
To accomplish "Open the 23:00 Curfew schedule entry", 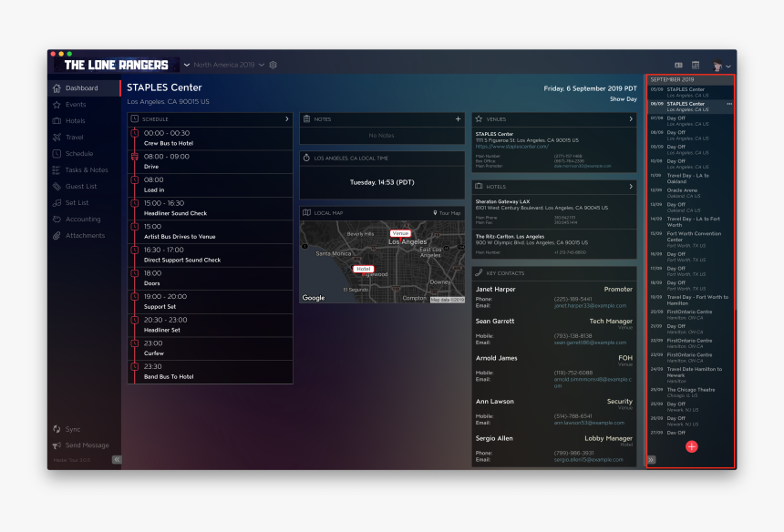I will tap(211, 348).
